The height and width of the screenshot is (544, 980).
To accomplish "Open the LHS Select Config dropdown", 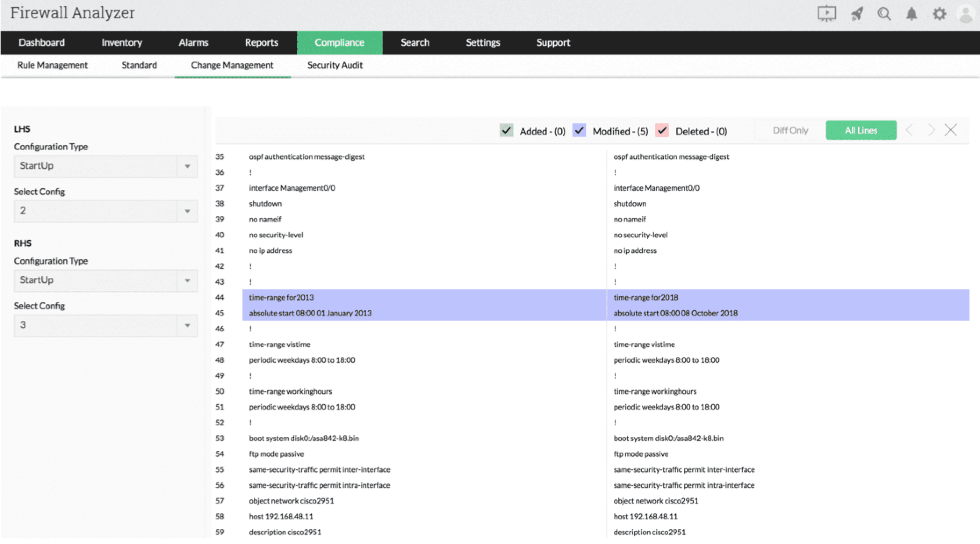I will click(x=105, y=211).
